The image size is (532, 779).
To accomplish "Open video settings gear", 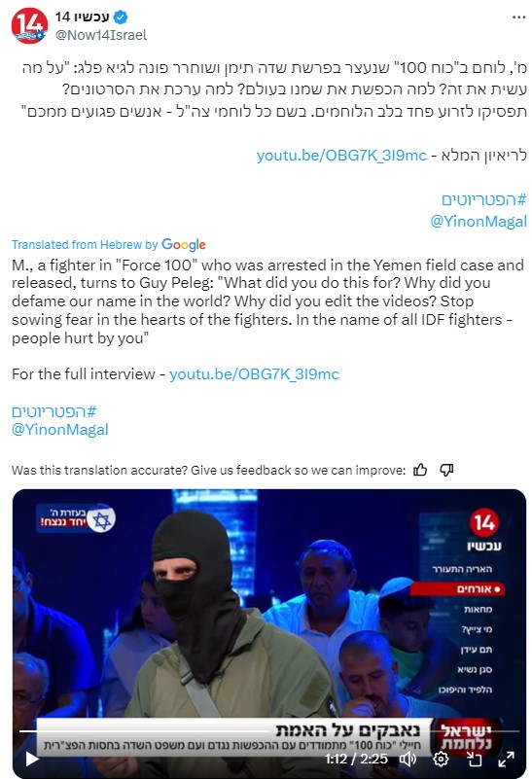I will pos(441,759).
